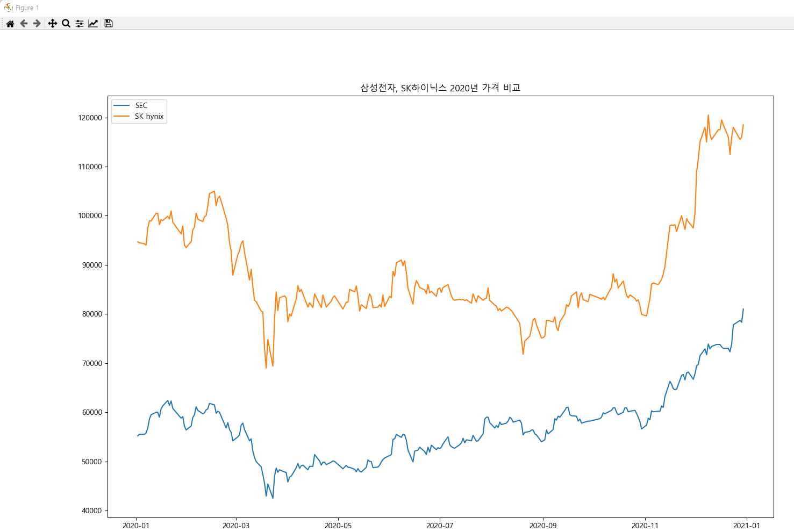
Task: Click x-axis label 2020-01
Action: click(x=136, y=526)
